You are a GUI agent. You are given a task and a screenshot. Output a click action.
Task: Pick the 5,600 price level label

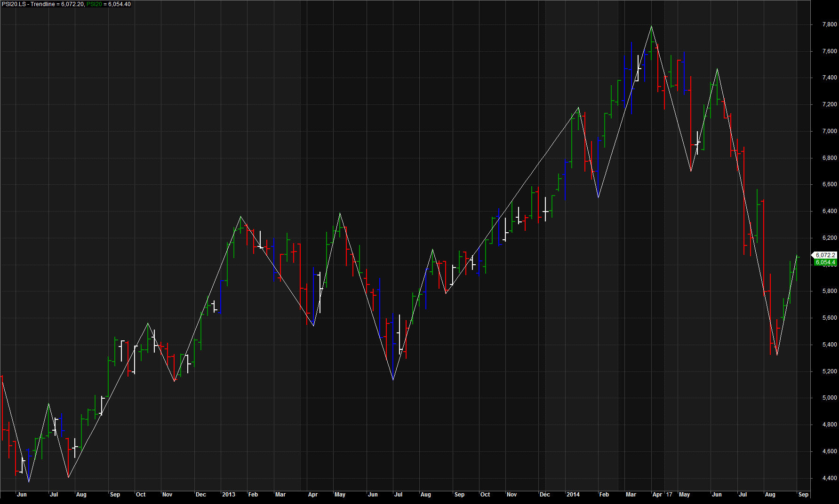[x=830, y=318]
